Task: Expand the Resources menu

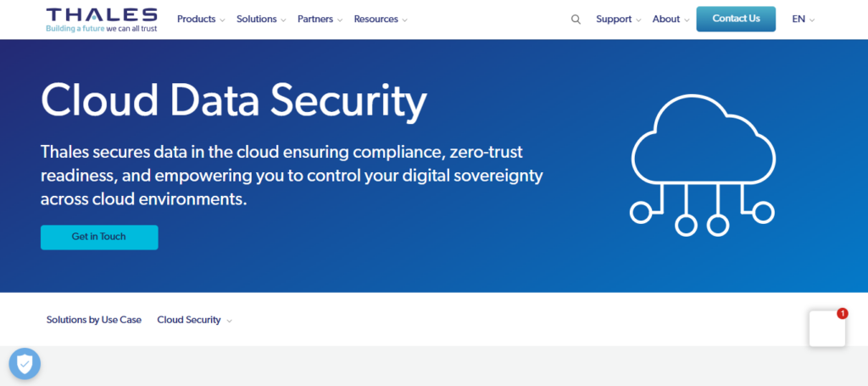Action: 381,19
